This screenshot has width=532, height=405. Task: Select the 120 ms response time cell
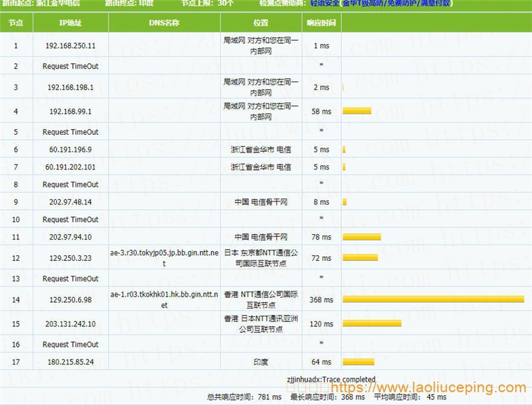point(321,324)
